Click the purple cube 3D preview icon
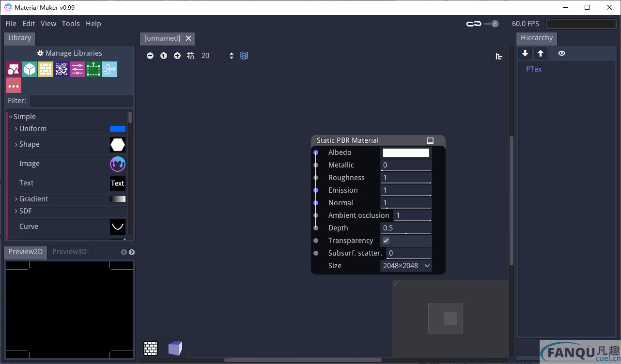The width and height of the screenshot is (621, 364). [175, 349]
